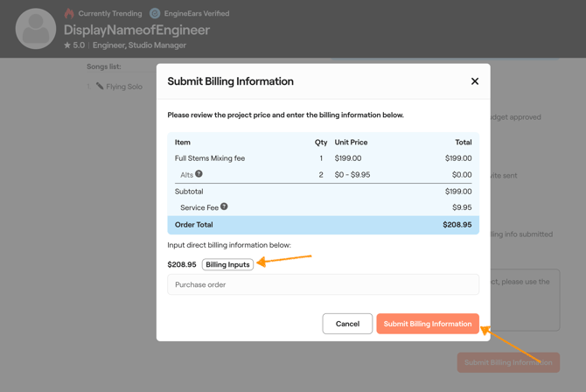Click the $208.95 amount beside Billing Inputs
Screen dimensions: 586x392
click(x=182, y=264)
